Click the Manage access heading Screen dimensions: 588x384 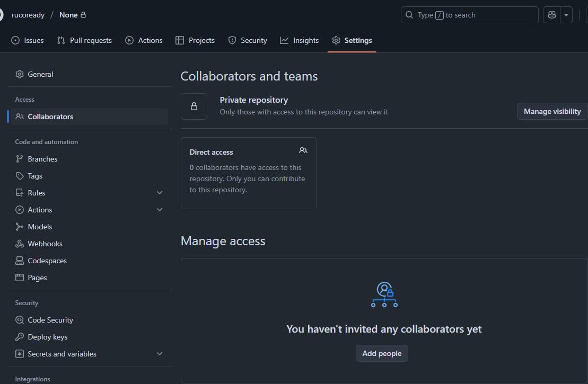tap(223, 241)
